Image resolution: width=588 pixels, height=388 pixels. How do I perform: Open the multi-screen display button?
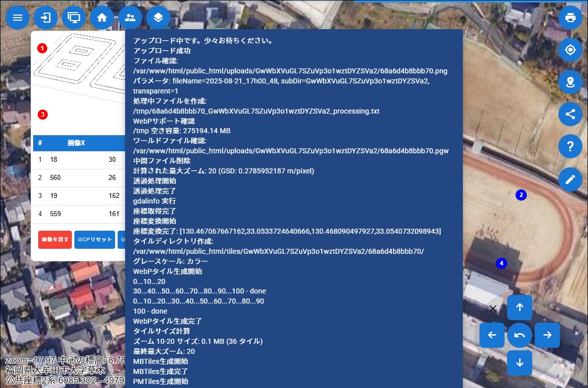pos(74,18)
